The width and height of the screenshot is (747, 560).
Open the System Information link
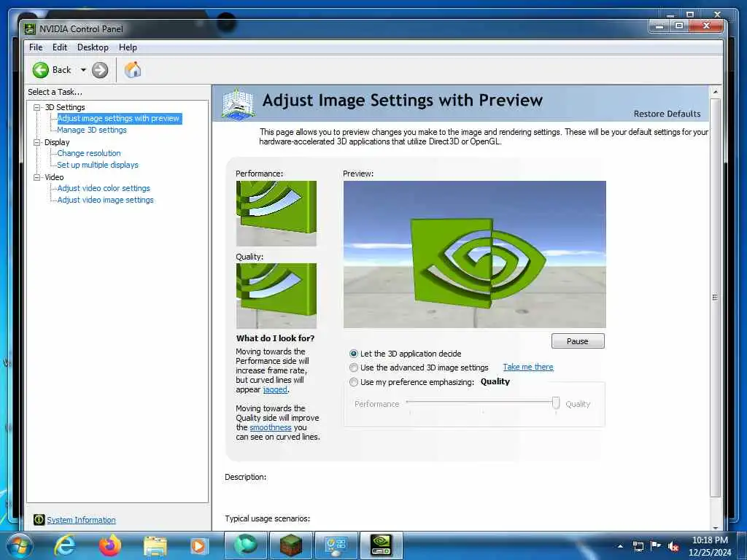tap(81, 520)
